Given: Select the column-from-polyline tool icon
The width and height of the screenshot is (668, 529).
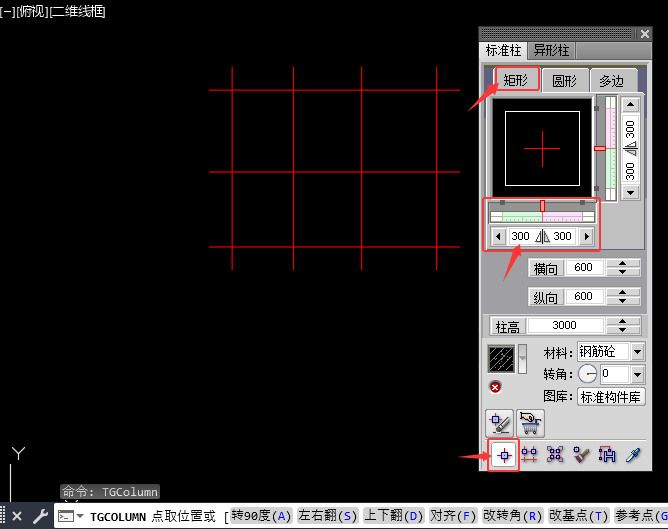Looking at the screenshot, I should tap(607, 455).
